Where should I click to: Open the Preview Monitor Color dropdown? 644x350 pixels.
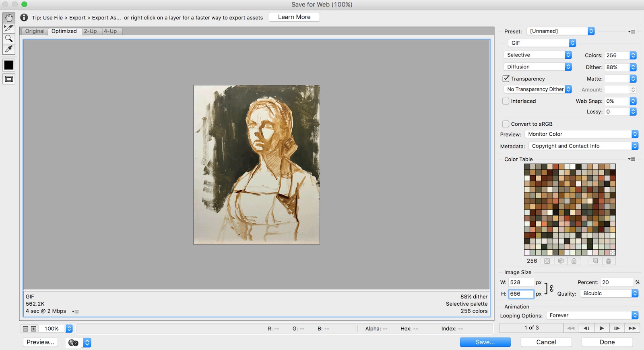tap(582, 134)
